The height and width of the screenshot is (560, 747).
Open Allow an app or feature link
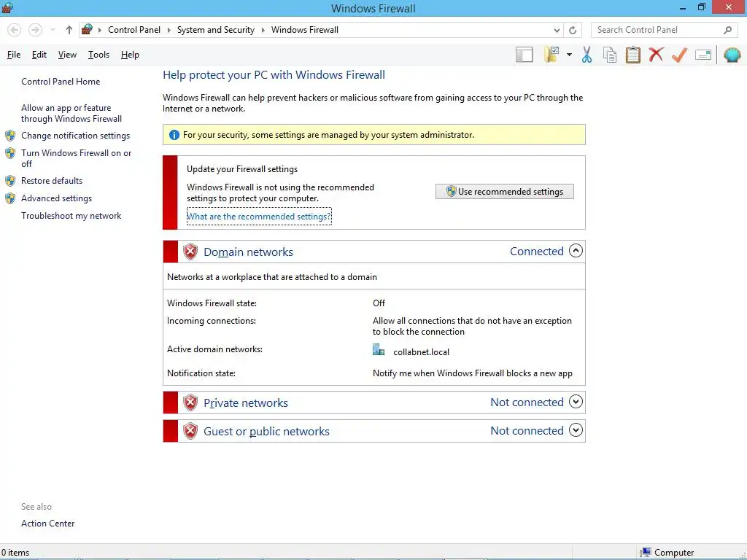tap(71, 113)
